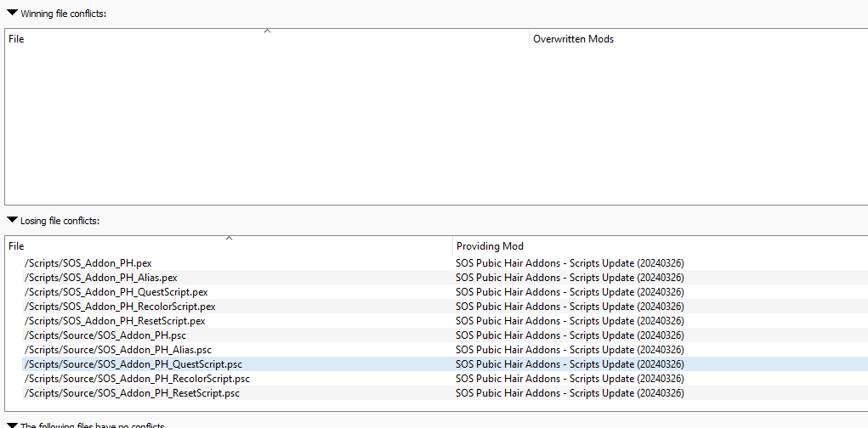Click providing mod name beside SOS_Addon_PH_Alias.psc
Screen dimensions: 868x428
point(570,350)
